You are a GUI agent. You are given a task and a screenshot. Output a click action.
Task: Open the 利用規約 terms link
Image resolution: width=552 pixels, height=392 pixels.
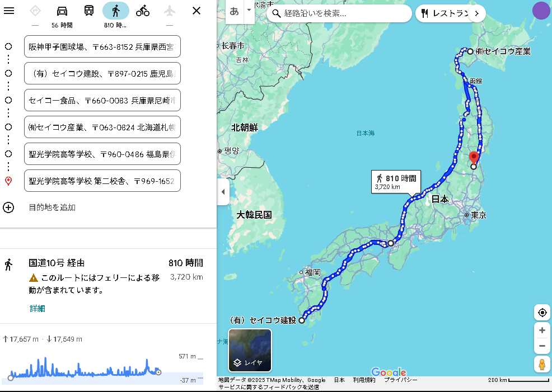tap(364, 380)
